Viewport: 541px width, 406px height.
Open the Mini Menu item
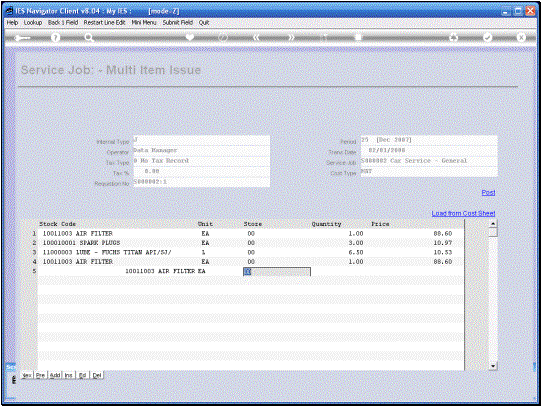tap(144, 22)
